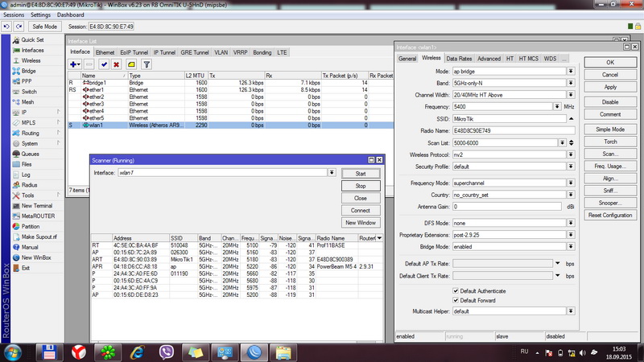
Task: Switch to the VLAN tab
Action: 221,52
